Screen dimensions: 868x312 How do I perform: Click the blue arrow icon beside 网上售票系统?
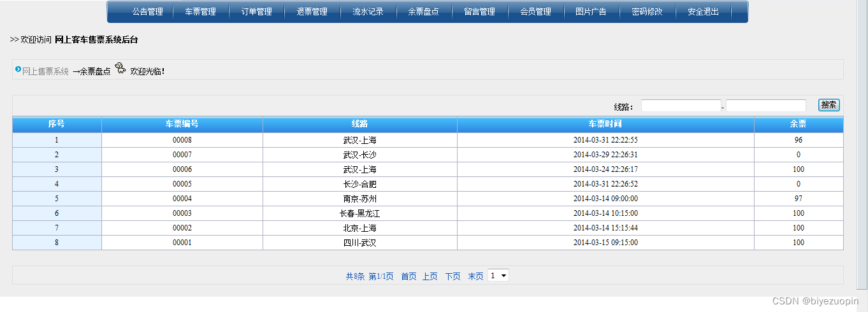tap(18, 69)
